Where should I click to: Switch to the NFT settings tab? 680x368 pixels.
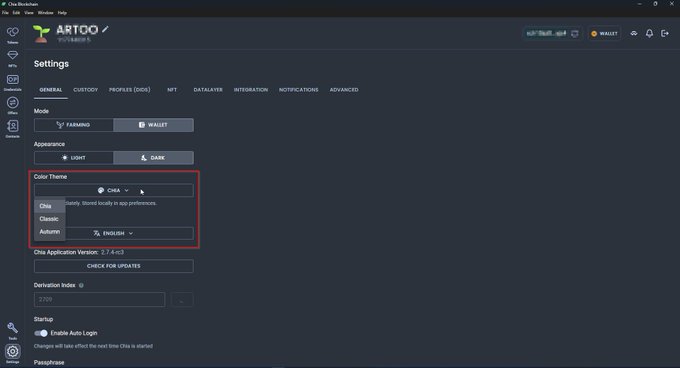coord(172,90)
